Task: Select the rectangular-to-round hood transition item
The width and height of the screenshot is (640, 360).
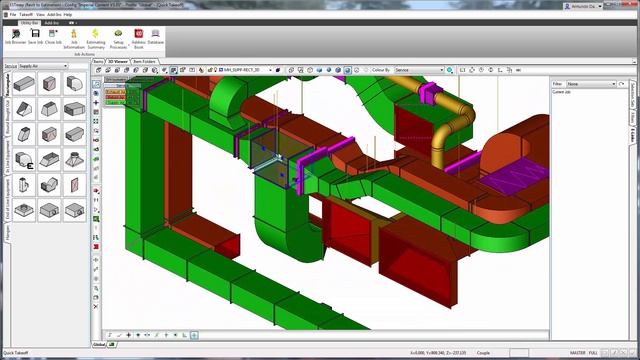Action: pyautogui.click(x=75, y=160)
